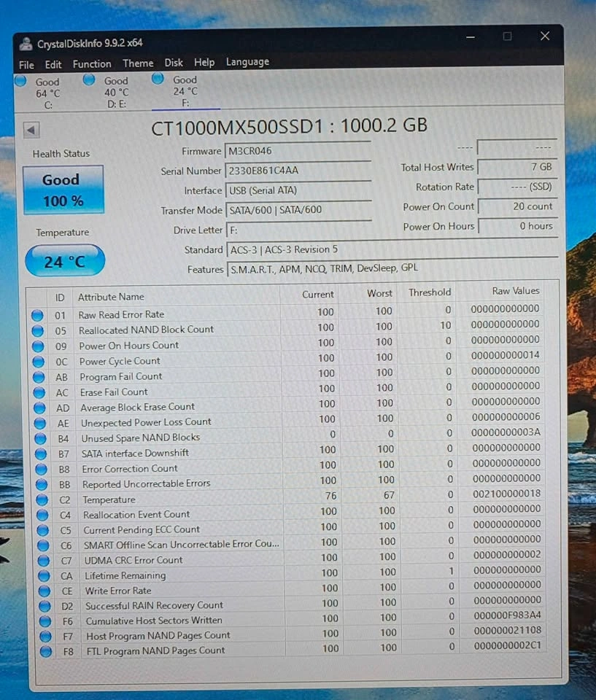Click status icon of Power Cycle Count
This screenshot has width=596, height=700.
tap(39, 362)
